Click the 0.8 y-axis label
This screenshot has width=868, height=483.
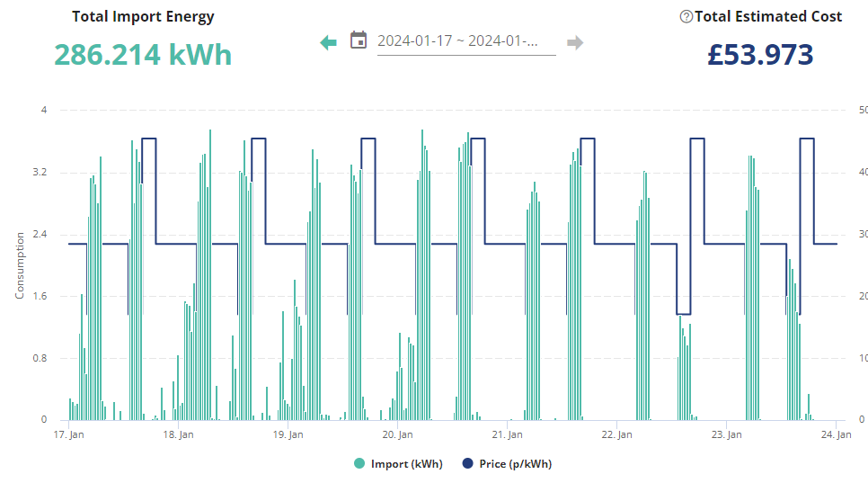coord(40,358)
